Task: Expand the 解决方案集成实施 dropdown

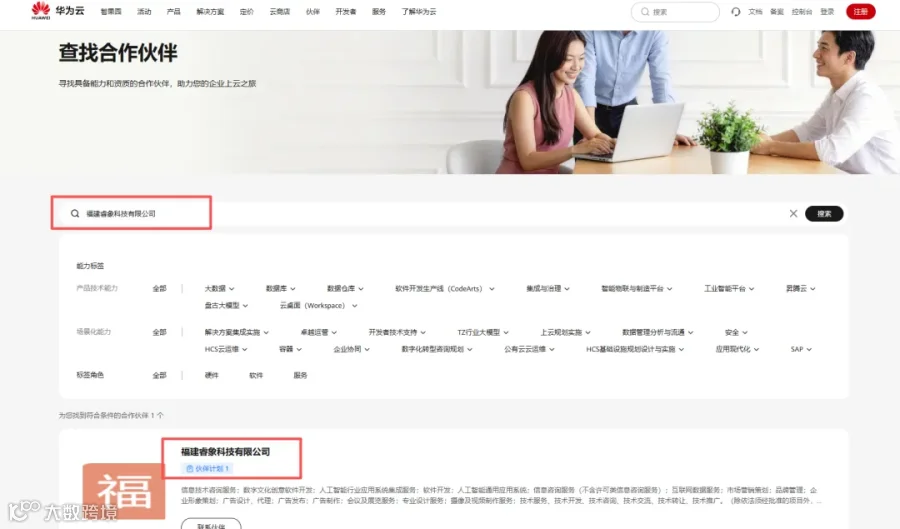Action: (236, 332)
